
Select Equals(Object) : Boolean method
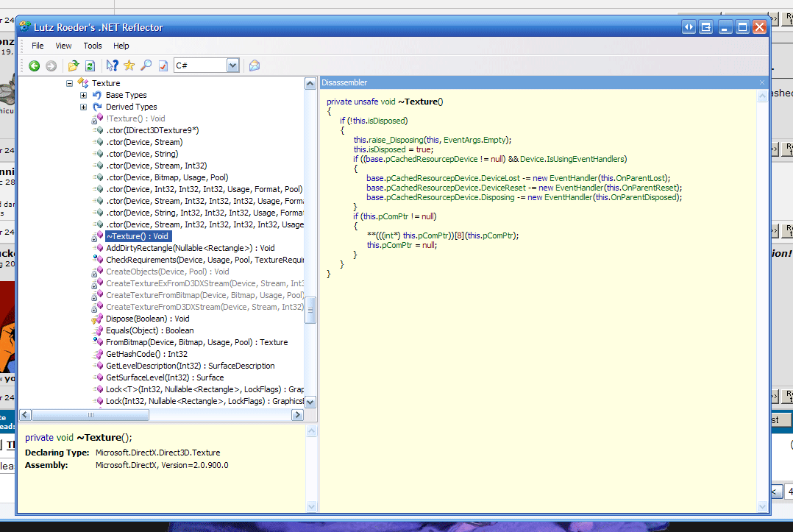(x=150, y=330)
